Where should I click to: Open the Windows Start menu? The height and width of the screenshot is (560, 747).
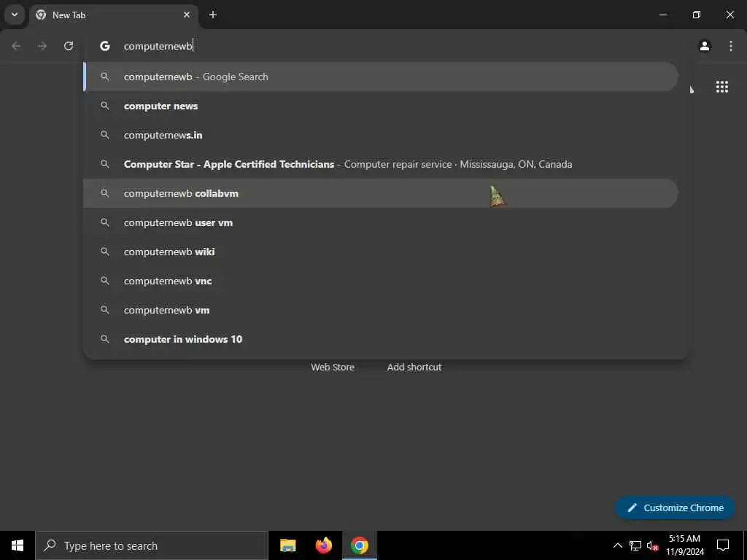click(18, 545)
